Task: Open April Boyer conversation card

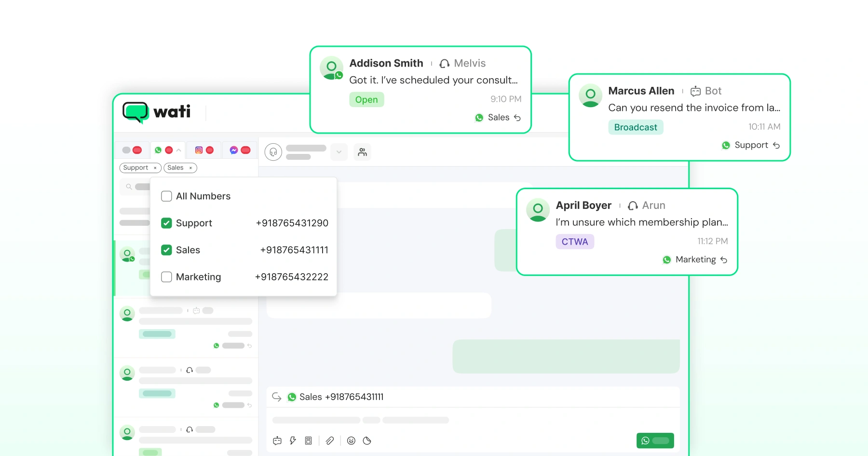Action: click(x=627, y=232)
